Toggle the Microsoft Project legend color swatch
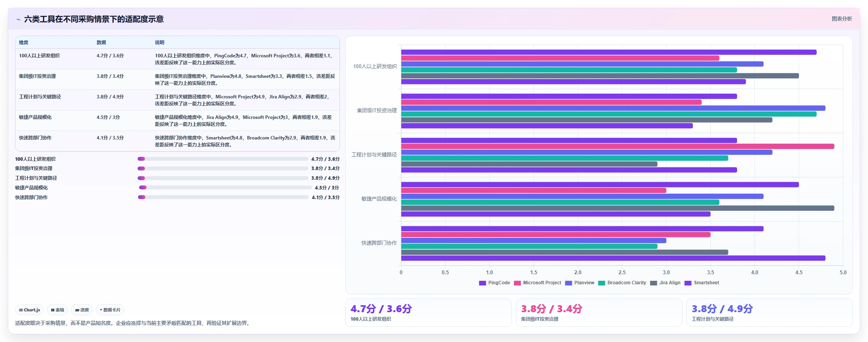This screenshot has height=342, width=868. tap(517, 283)
